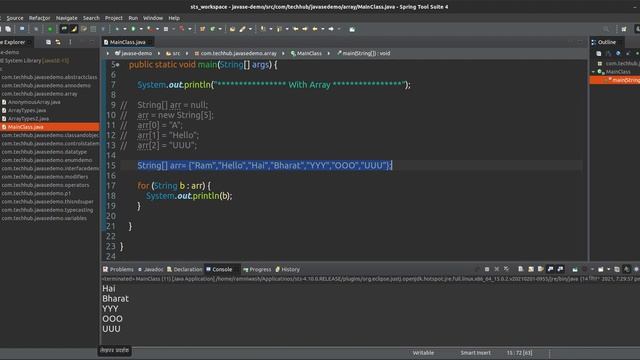The width and height of the screenshot is (640, 360).
Task: Switch to the Progress tab
Action: pos(257,269)
